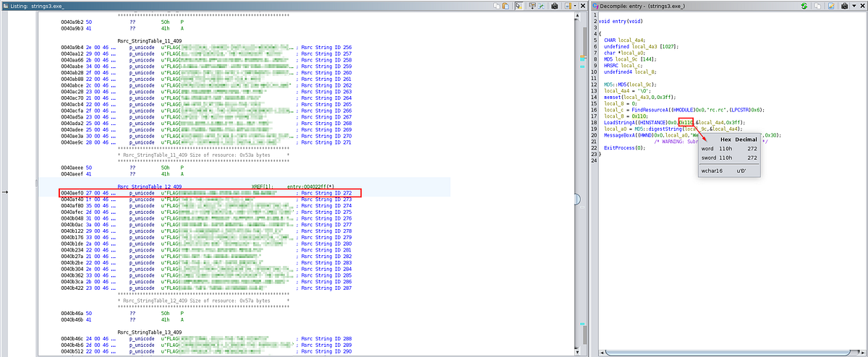The height and width of the screenshot is (357, 868).
Task: Click the 'Rsrc String ID 273' comment
Action: [x=325, y=199]
